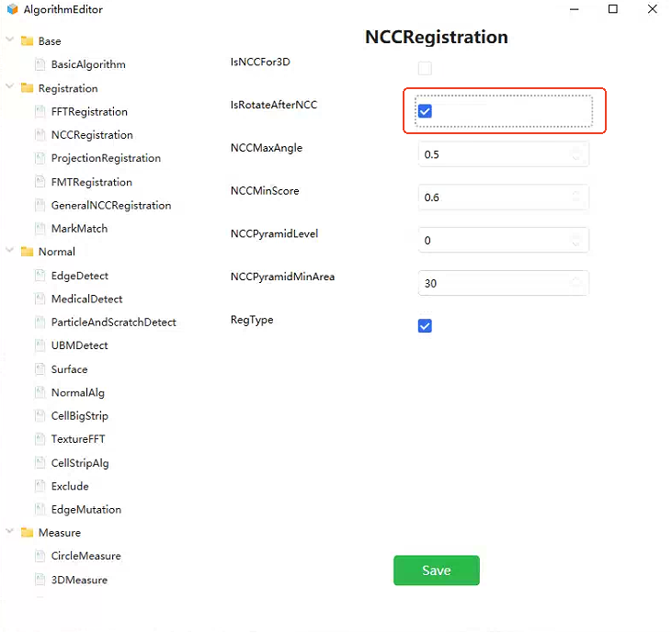672x633 pixels.
Task: Click the Normal folder icon
Action: (x=27, y=252)
